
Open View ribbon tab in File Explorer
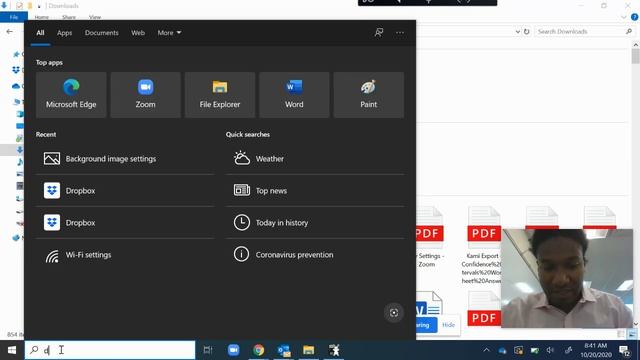pyautogui.click(x=95, y=17)
